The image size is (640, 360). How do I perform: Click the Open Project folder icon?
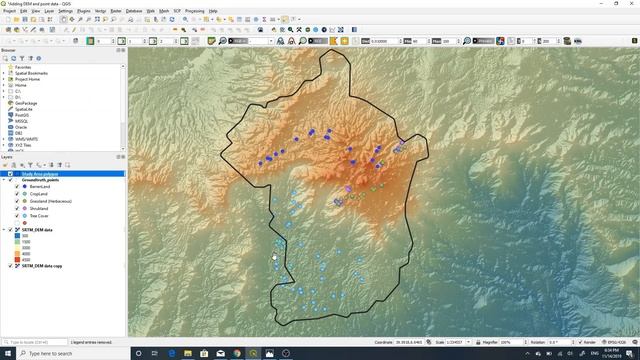[x=16, y=19]
